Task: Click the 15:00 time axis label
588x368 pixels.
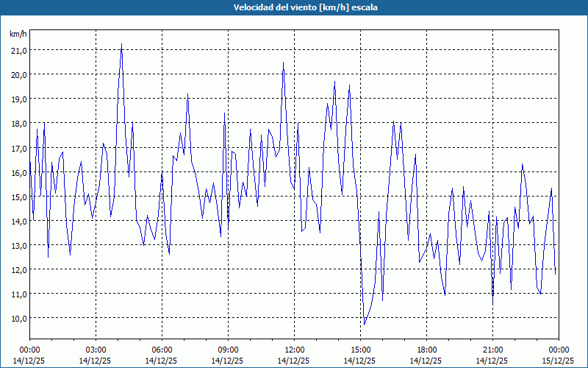Action: (x=360, y=350)
